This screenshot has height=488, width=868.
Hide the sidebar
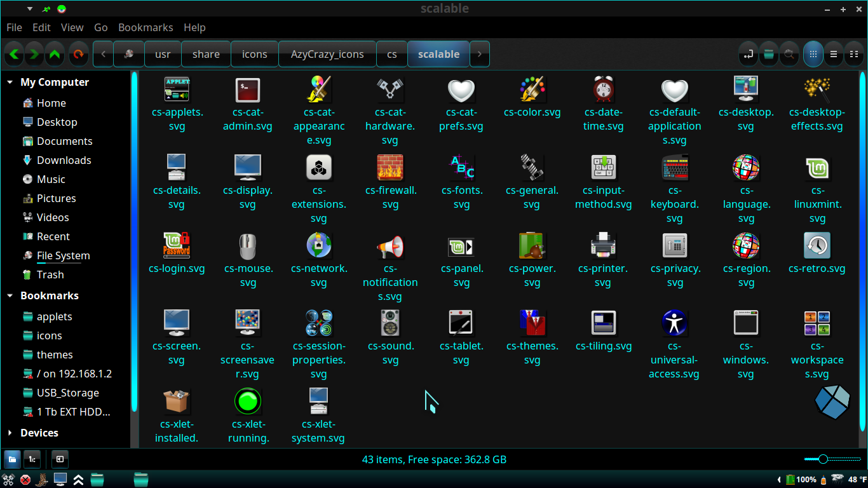click(59, 459)
